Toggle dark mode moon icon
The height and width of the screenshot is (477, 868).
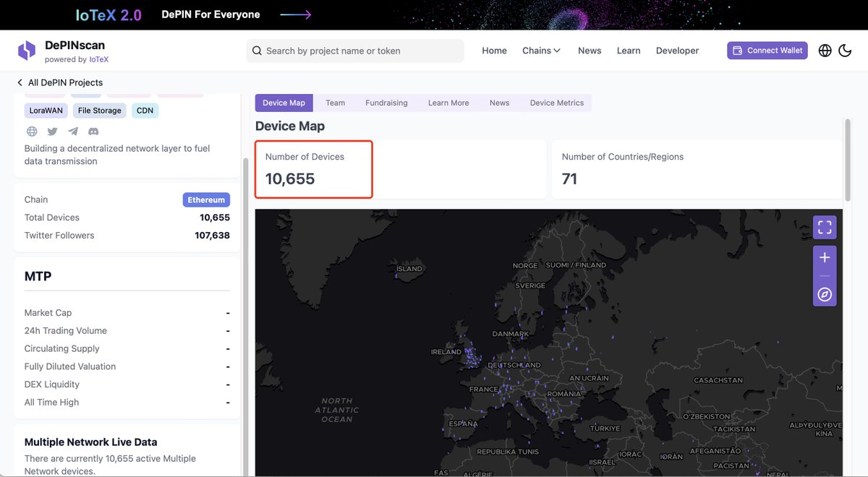pyautogui.click(x=845, y=51)
